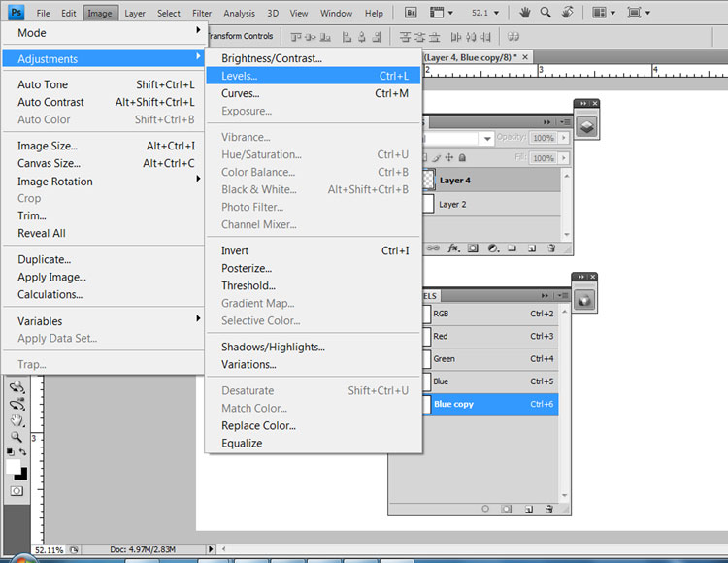Image resolution: width=728 pixels, height=563 pixels.
Task: Delete channel with Channels panel trash
Action: coord(549,509)
